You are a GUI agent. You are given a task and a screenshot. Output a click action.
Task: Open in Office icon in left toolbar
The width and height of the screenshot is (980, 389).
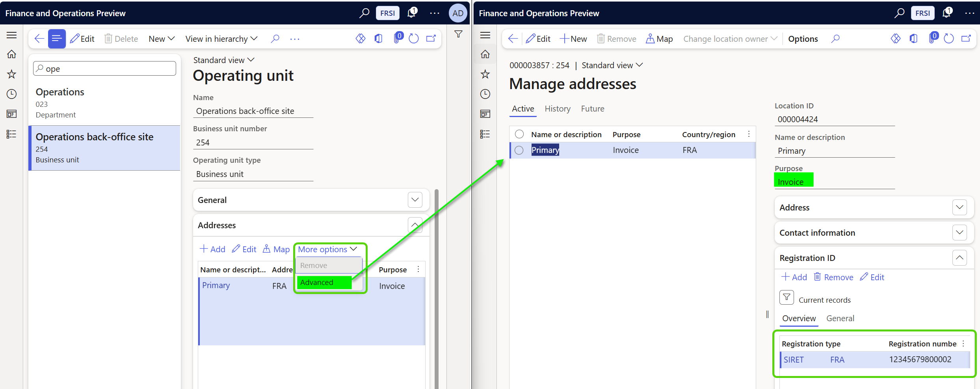click(x=378, y=39)
